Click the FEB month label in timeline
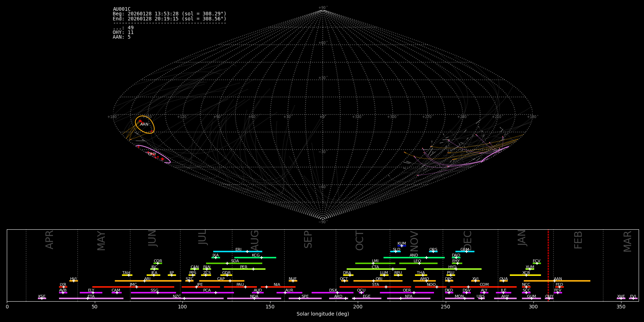 578,240
